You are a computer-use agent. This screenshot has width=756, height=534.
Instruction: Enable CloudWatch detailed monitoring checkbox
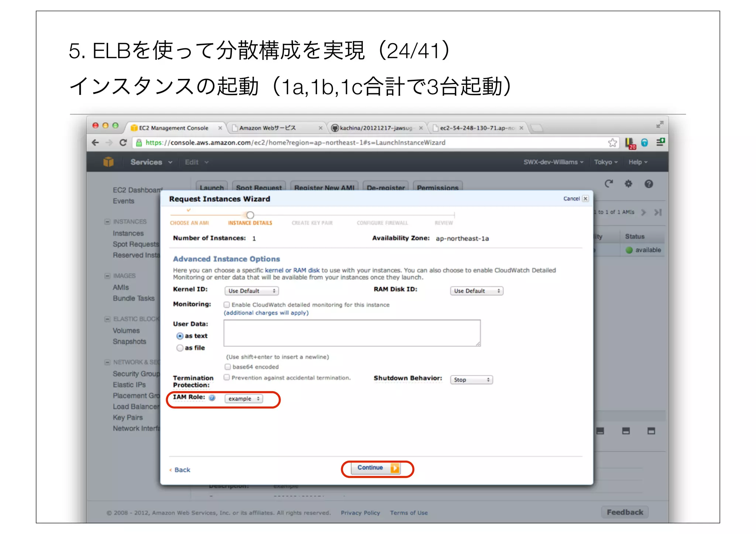[x=227, y=305]
